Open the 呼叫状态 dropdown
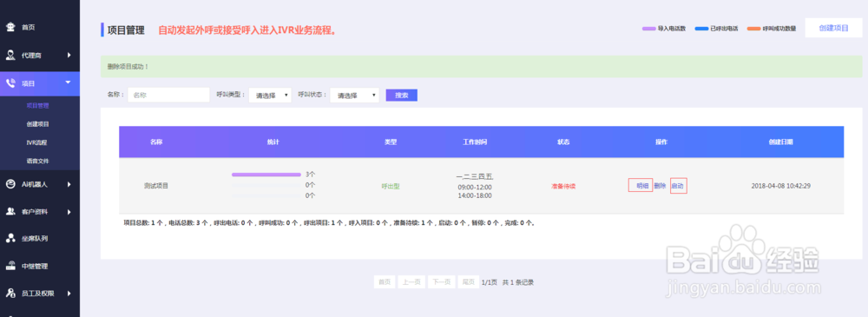The width and height of the screenshot is (868, 317). click(355, 95)
